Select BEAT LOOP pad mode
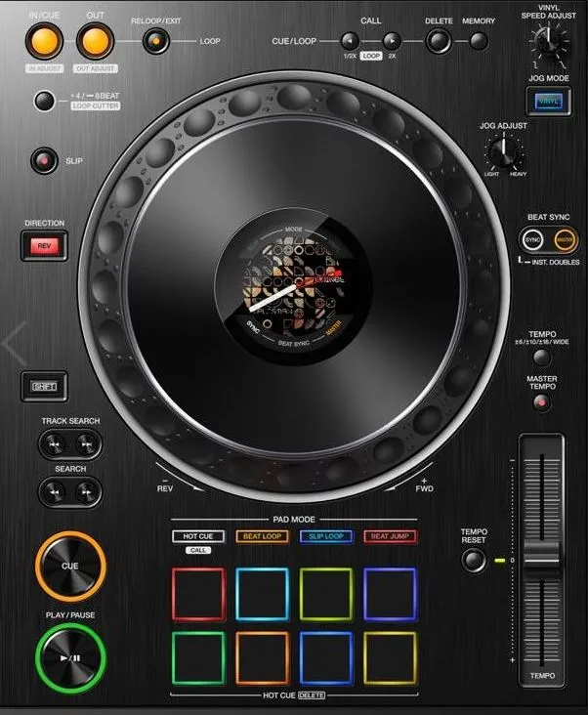This screenshot has height=715, width=588. [262, 536]
